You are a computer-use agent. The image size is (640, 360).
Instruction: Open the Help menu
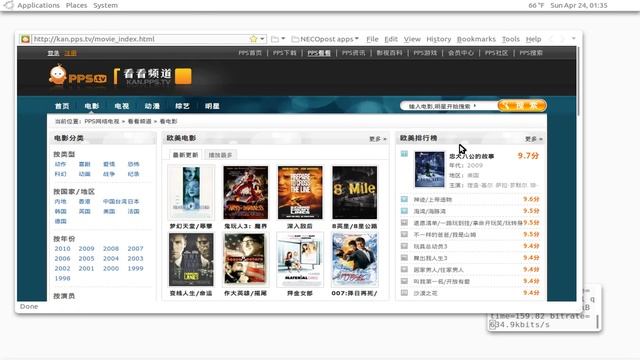533,39
